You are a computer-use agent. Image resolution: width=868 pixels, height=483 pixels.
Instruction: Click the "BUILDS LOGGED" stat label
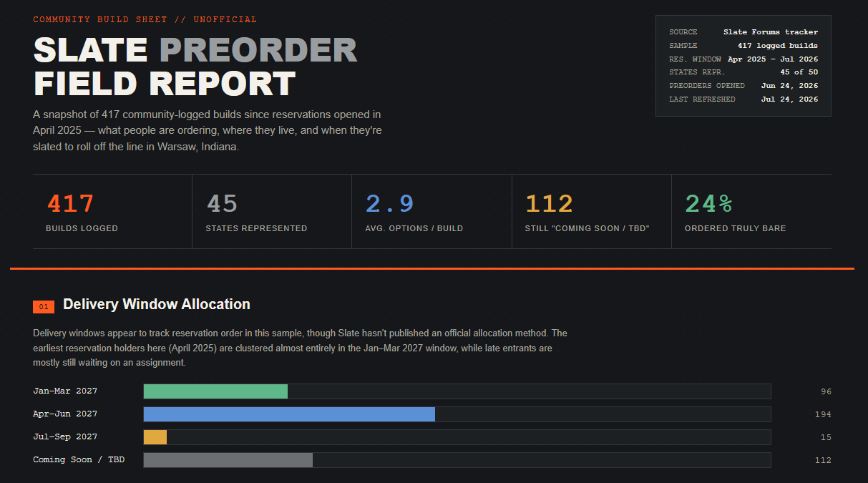82,228
